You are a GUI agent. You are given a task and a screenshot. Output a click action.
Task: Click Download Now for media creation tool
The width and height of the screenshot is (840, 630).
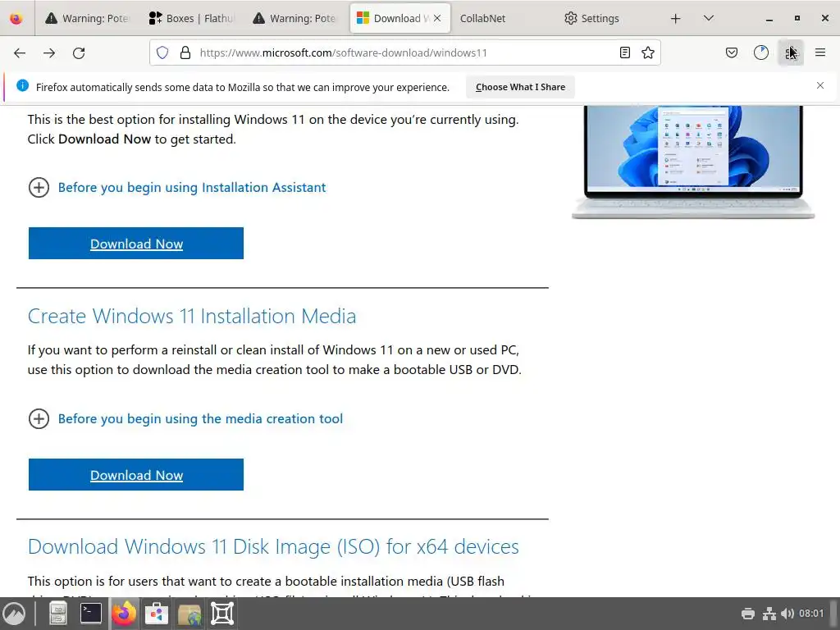136,475
